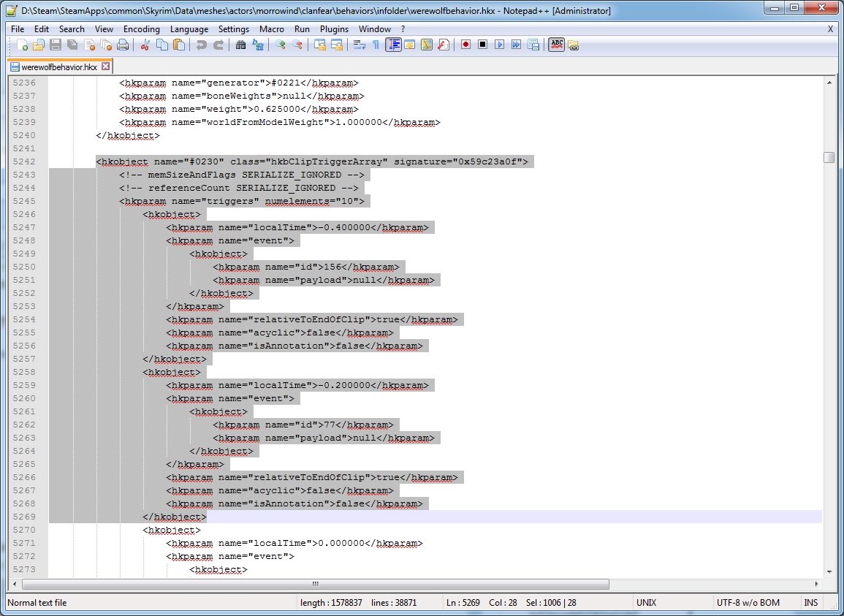Click the vertical scrollbar down arrow

click(x=829, y=571)
